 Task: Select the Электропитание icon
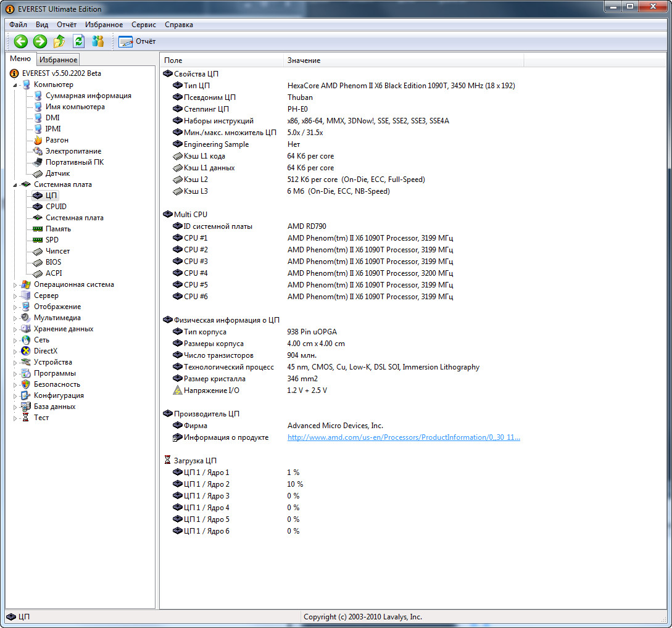pyautogui.click(x=38, y=151)
